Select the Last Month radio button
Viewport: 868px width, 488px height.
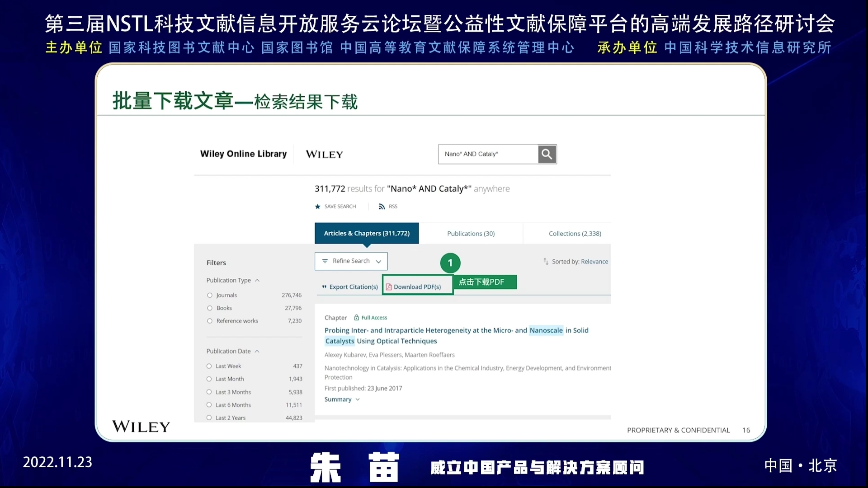pos(209,379)
